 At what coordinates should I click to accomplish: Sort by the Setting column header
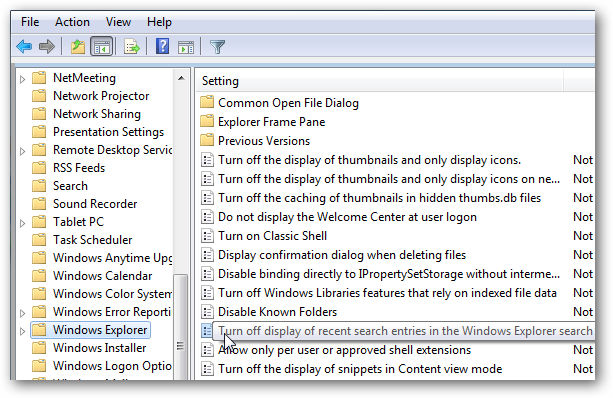(x=379, y=81)
